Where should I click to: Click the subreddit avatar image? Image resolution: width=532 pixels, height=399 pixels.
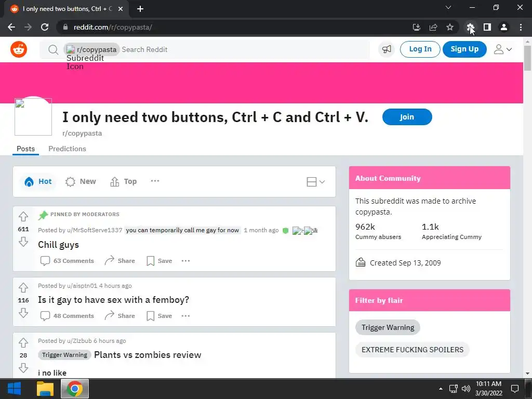[x=33, y=117]
